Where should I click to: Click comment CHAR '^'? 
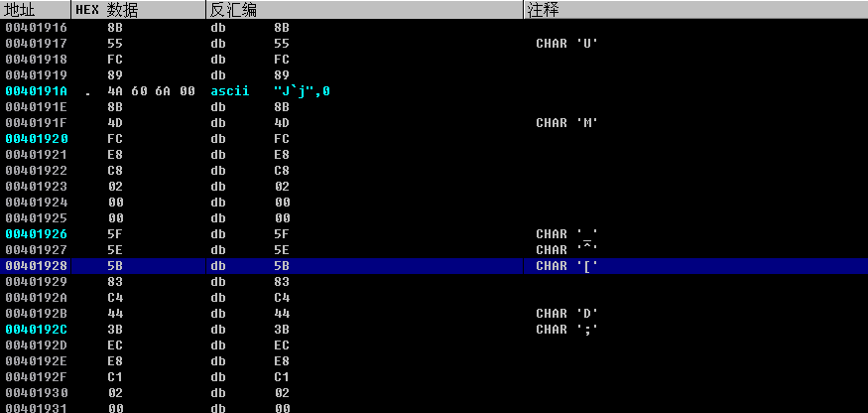(x=567, y=250)
